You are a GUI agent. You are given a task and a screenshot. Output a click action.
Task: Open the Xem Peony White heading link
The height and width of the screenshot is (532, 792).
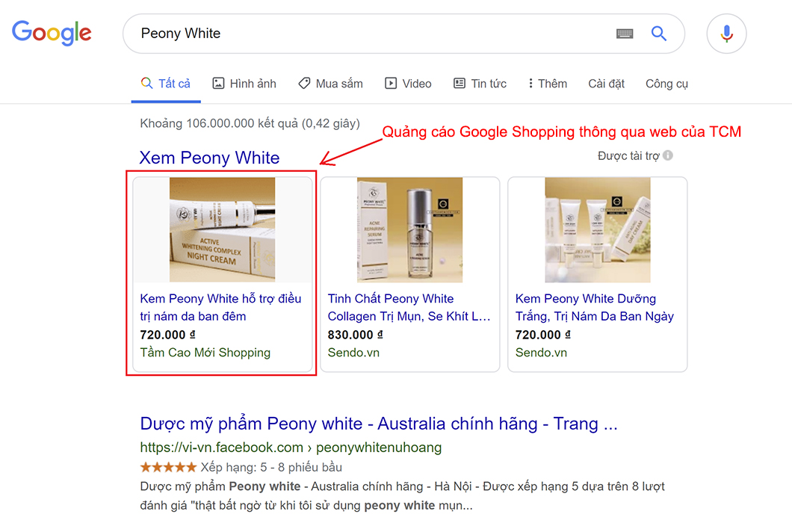(209, 158)
